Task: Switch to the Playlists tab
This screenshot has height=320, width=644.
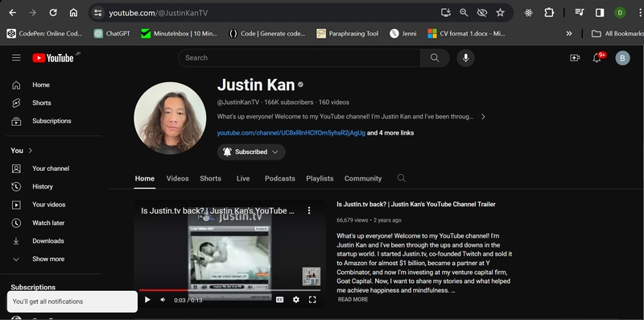Action: (320, 178)
